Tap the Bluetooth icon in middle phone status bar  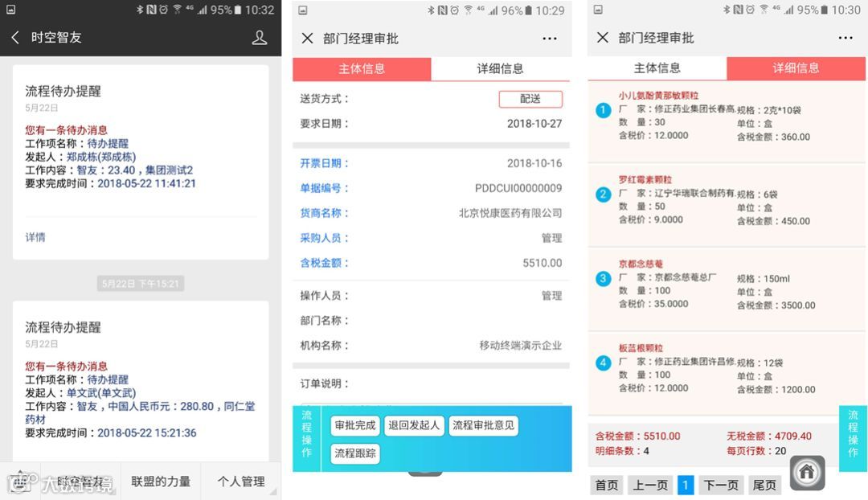tap(431, 10)
